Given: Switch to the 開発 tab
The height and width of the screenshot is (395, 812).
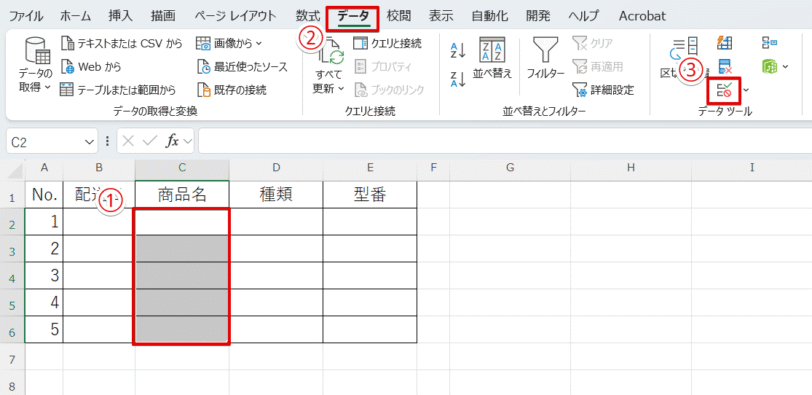Looking at the screenshot, I should [538, 16].
